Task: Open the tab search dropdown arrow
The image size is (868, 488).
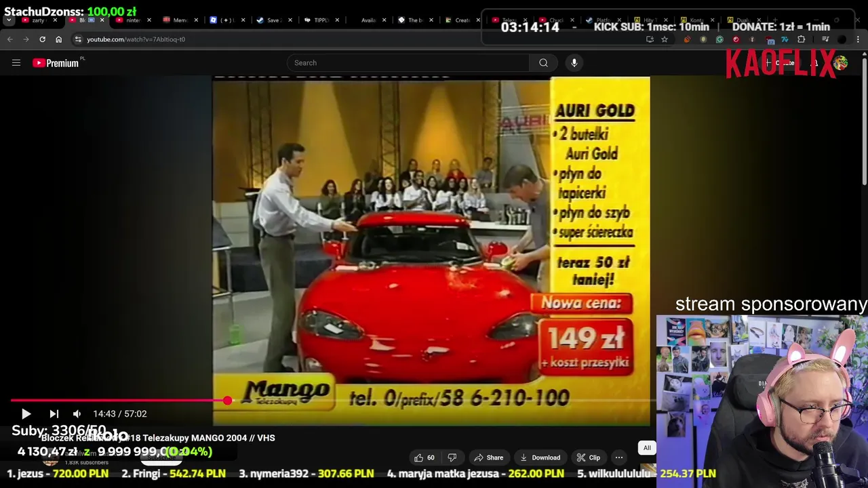Action: pyautogui.click(x=9, y=20)
